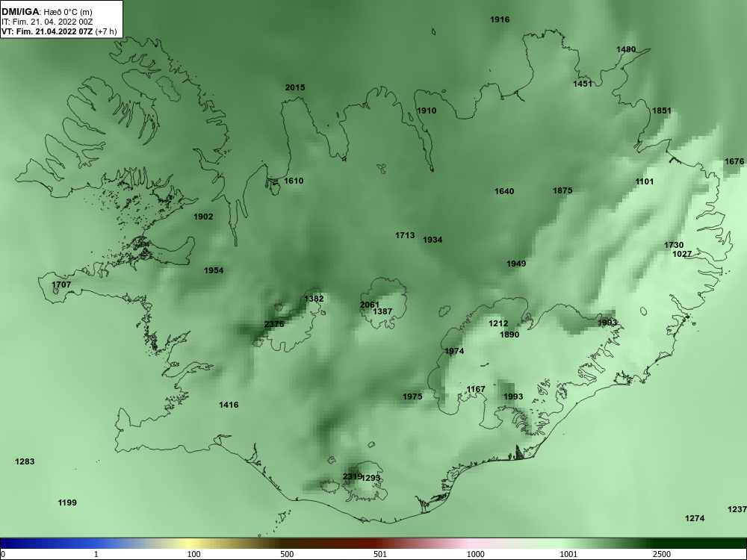Click the map value 1101
The width and height of the screenshot is (747, 560).
tap(645, 181)
